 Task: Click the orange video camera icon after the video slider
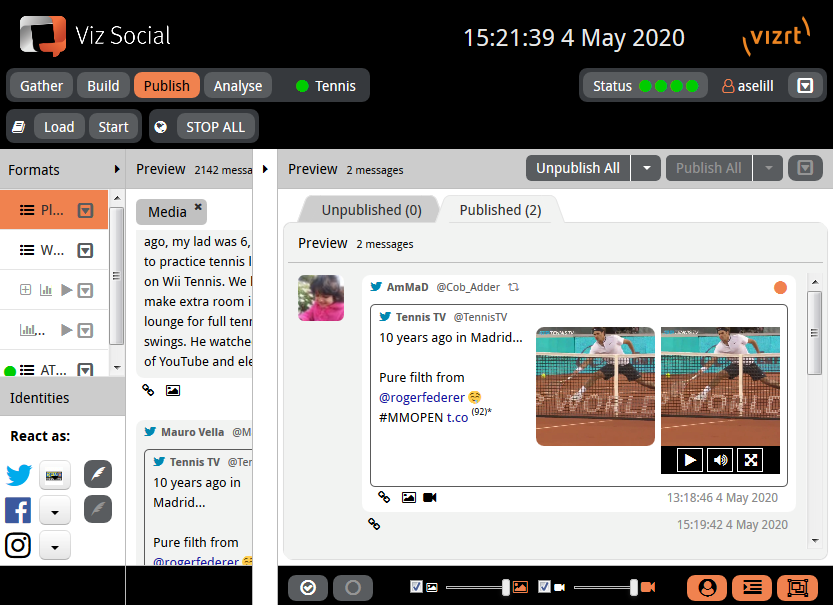[648, 587]
